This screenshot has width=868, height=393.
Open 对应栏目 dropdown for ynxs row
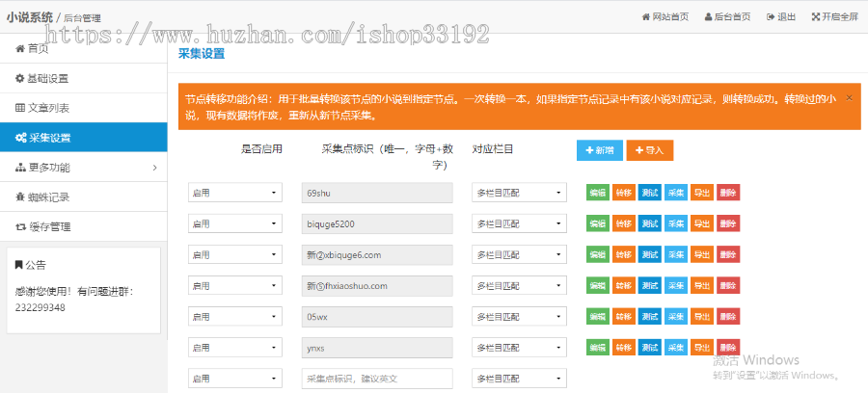(x=519, y=347)
